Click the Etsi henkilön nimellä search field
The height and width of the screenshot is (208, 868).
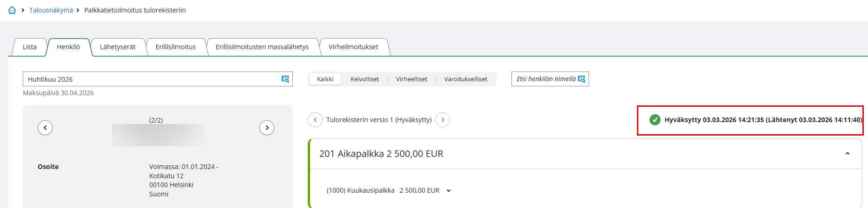pyautogui.click(x=545, y=79)
